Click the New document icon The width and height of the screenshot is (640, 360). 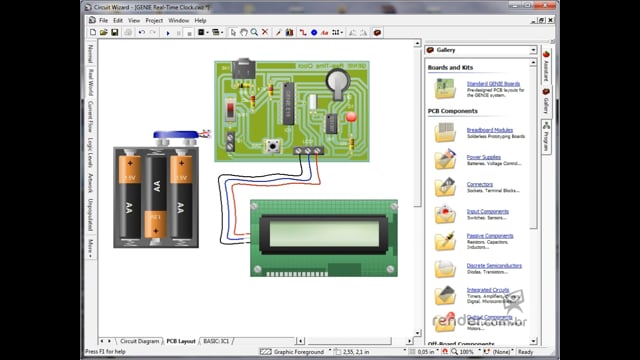point(93,32)
